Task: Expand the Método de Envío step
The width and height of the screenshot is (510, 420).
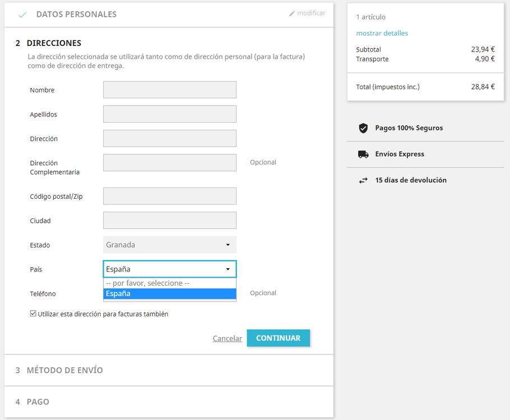Action: pos(64,370)
